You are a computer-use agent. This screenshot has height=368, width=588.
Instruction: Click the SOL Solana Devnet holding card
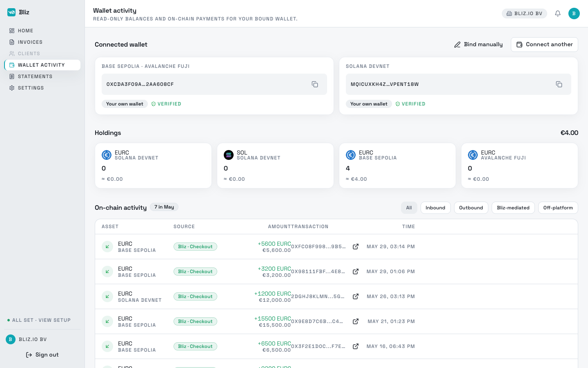[x=275, y=166]
